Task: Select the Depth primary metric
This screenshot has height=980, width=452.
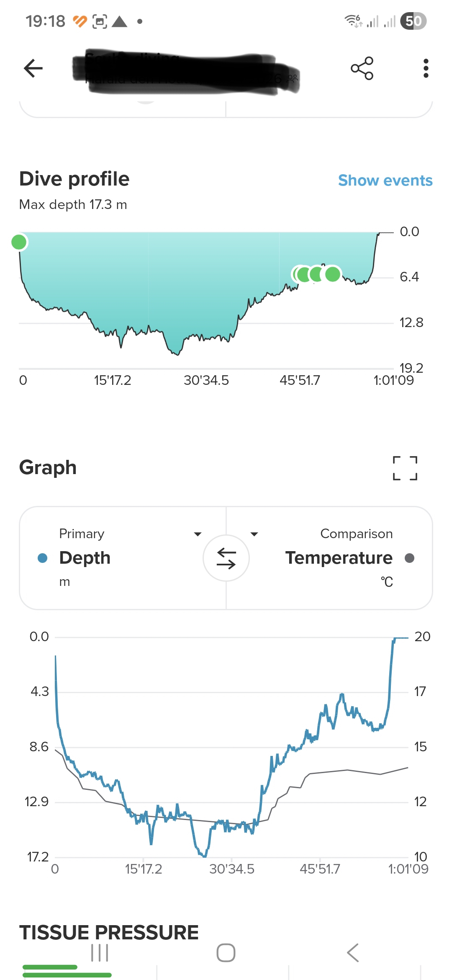Action: click(x=85, y=558)
